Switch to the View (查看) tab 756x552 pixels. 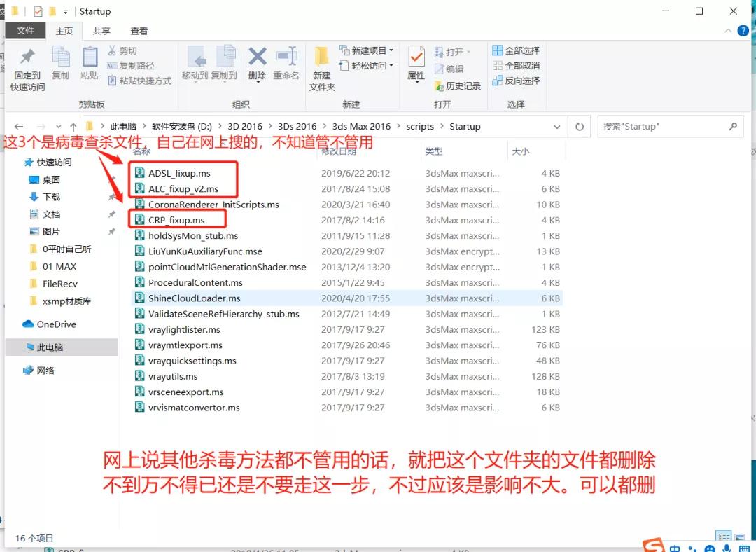[x=139, y=31]
